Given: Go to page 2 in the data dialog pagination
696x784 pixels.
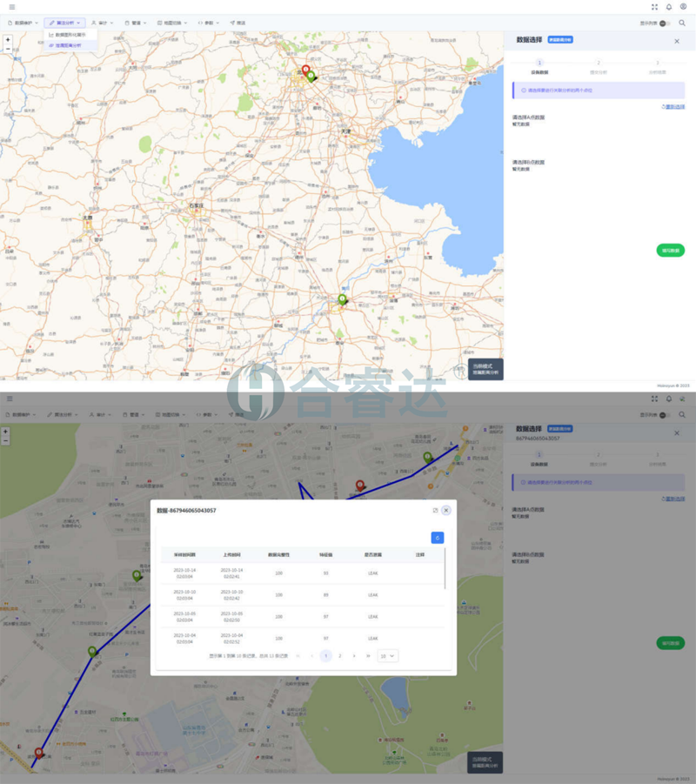Looking at the screenshot, I should pyautogui.click(x=340, y=656).
